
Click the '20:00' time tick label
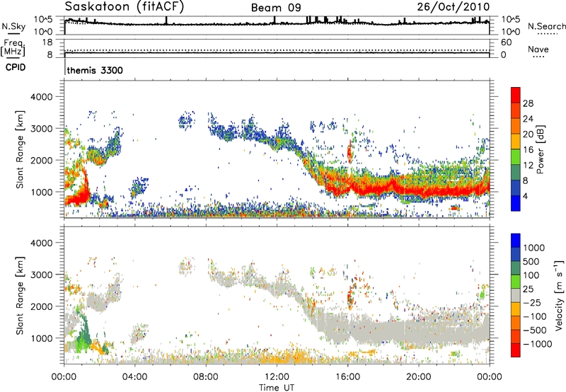tap(419, 377)
